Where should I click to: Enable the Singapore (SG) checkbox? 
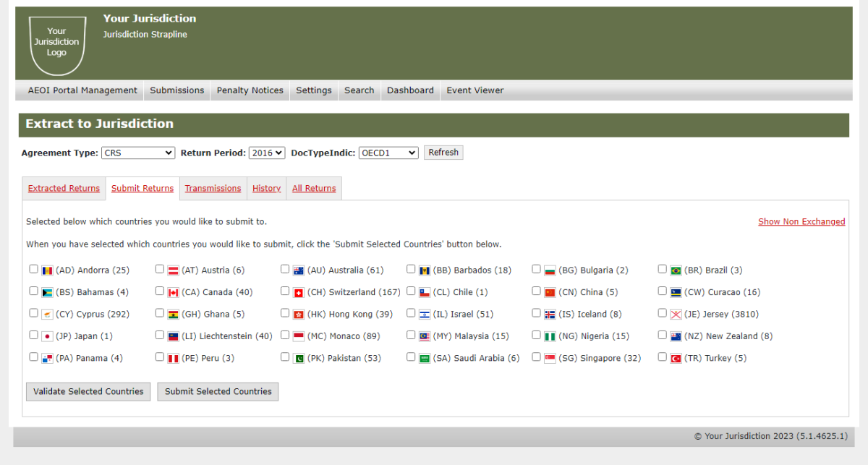536,357
